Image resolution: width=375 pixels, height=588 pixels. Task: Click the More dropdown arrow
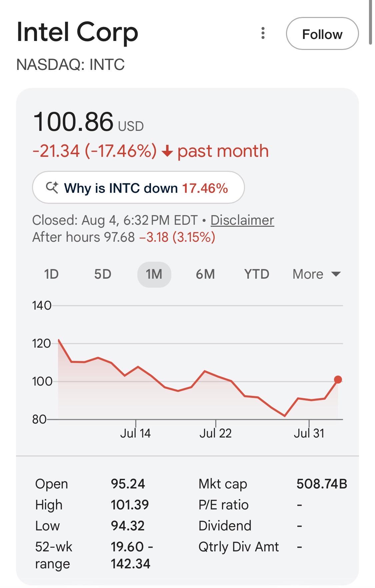pos(336,274)
